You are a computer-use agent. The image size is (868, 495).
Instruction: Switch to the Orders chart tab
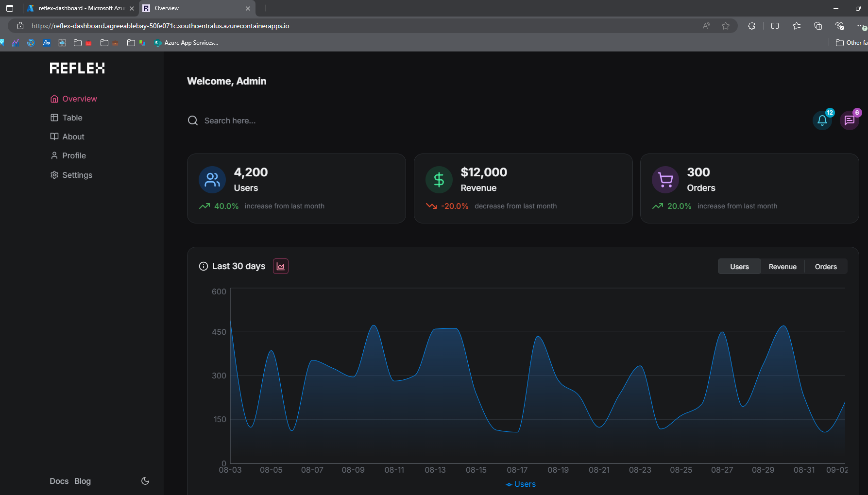pos(826,267)
